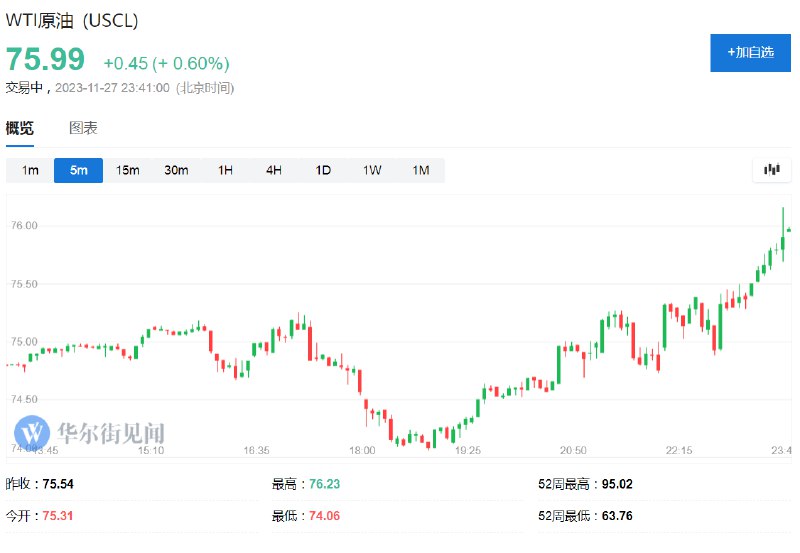This screenshot has height=553, width=800.
Task: Click the 最低 value 74.06
Action: pos(324,516)
